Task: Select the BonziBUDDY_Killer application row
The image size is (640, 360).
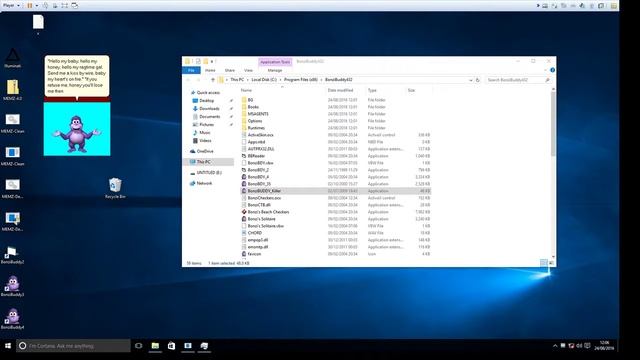Action: point(336,191)
